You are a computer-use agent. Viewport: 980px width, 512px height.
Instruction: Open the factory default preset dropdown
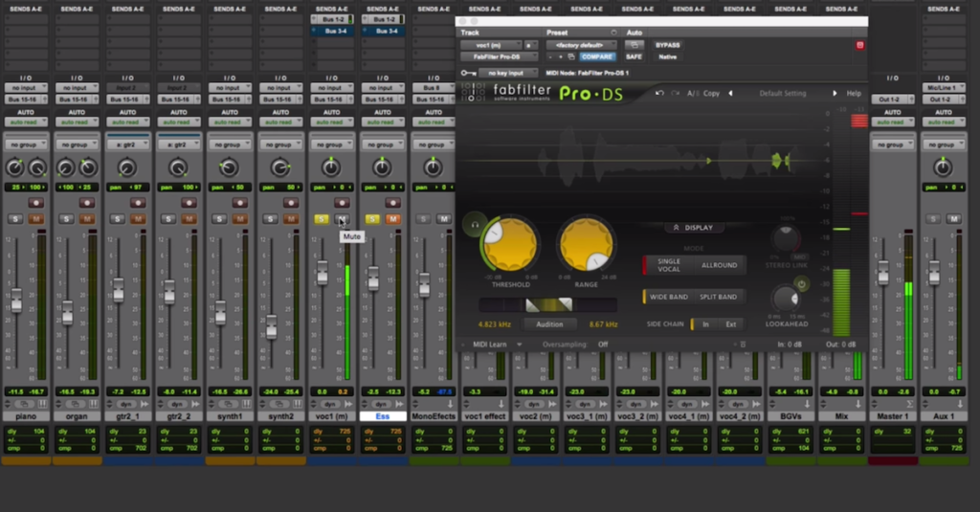581,45
